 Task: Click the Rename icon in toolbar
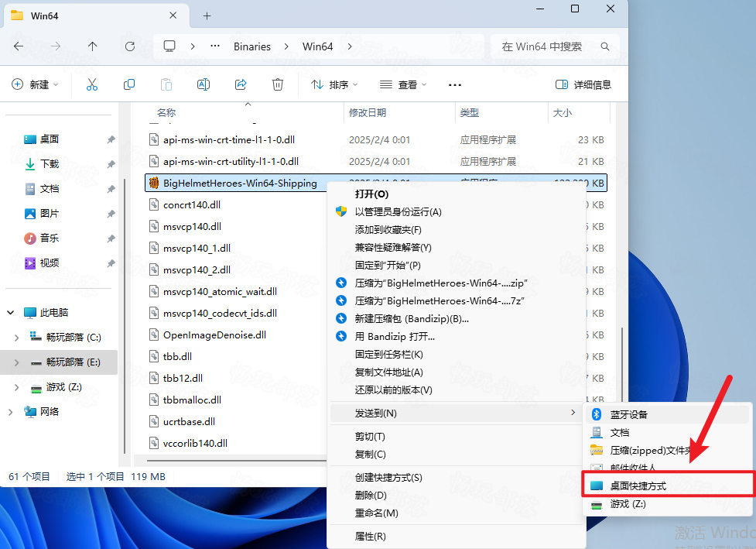[204, 85]
